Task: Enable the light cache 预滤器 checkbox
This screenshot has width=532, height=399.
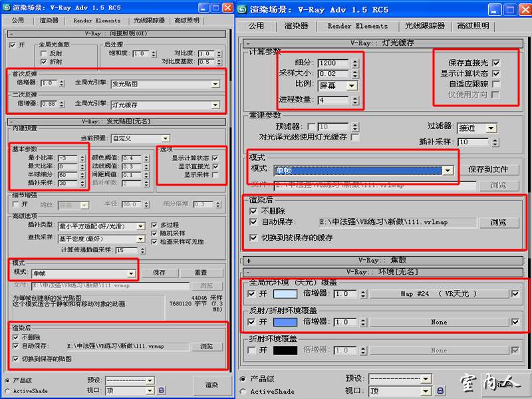Action: (x=311, y=126)
